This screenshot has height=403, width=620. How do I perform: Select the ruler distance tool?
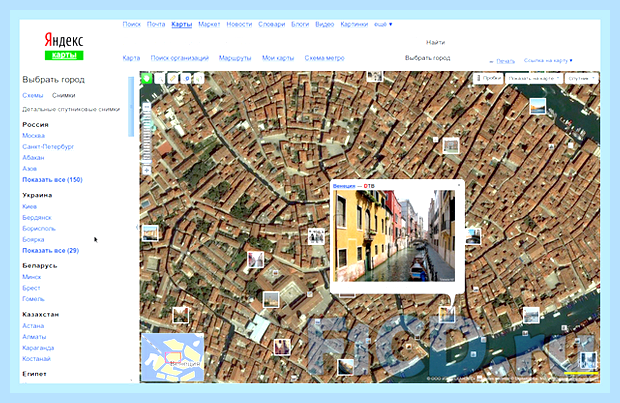tap(173, 79)
